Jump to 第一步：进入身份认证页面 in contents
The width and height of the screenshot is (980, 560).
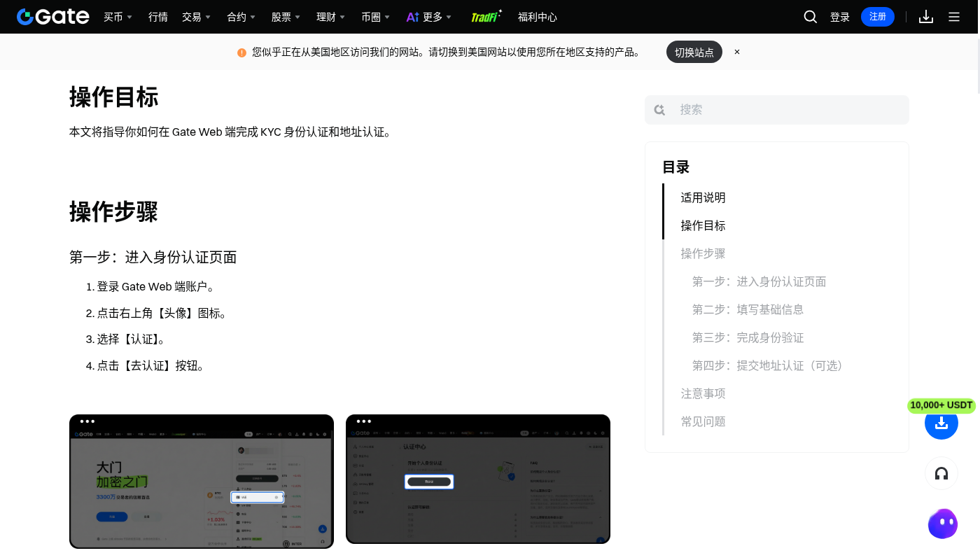pyautogui.click(x=759, y=281)
